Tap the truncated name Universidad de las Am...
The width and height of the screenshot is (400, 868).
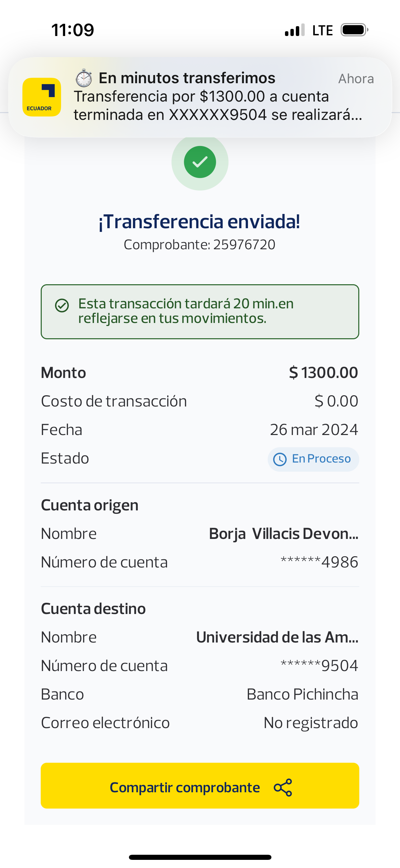[277, 637]
